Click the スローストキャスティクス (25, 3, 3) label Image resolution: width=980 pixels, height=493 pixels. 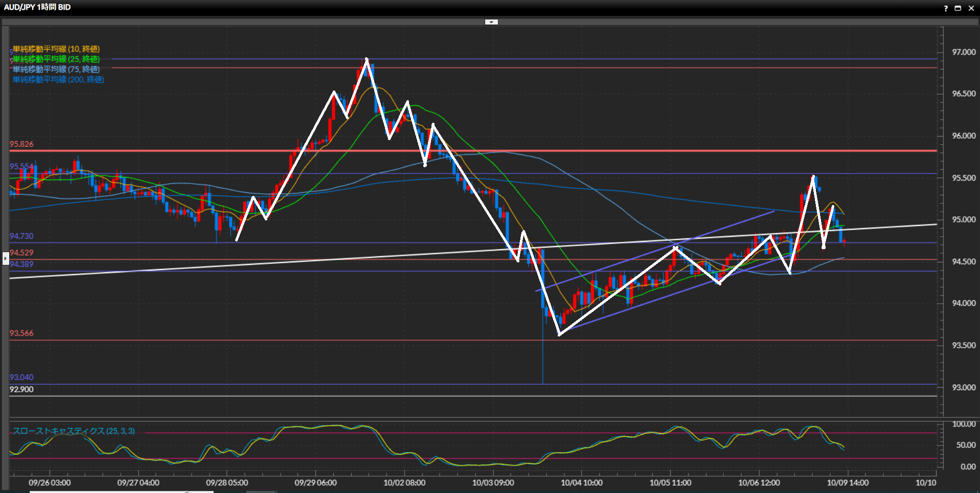tap(74, 431)
